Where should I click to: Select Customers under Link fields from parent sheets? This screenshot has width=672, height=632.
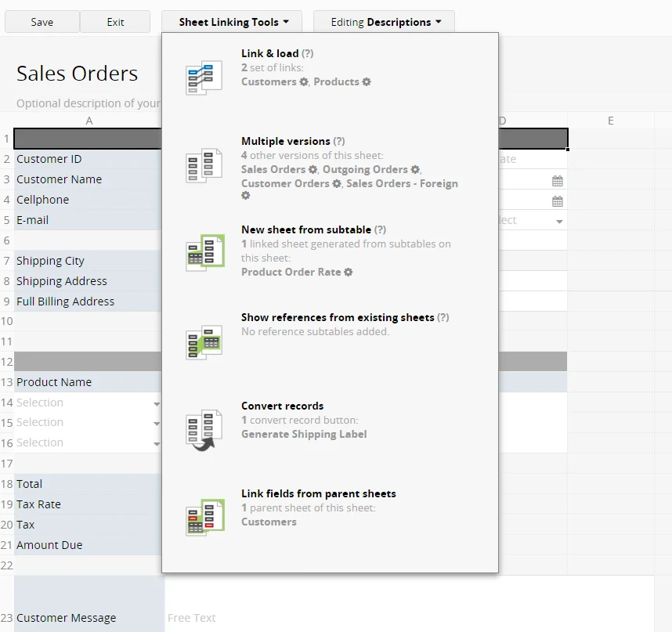pos(269,522)
